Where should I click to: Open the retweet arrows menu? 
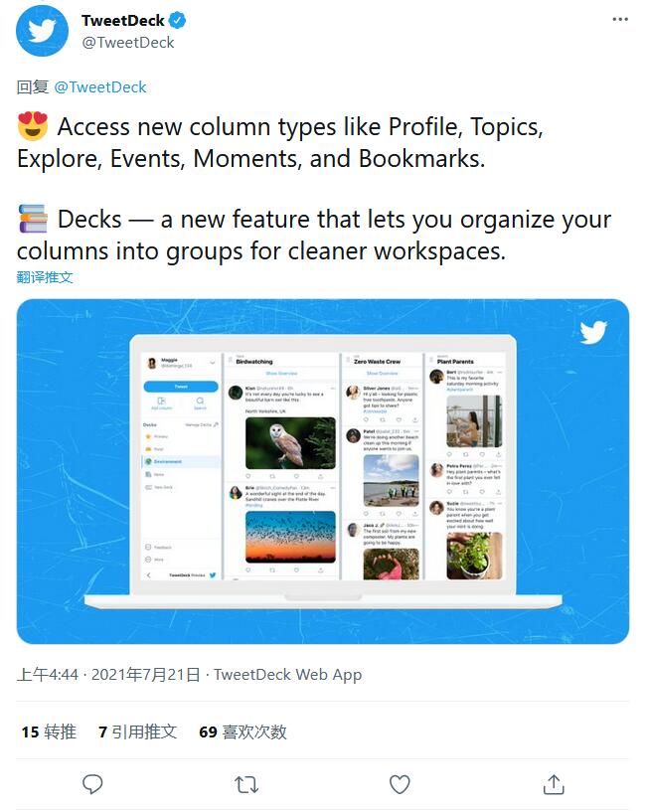tap(246, 784)
